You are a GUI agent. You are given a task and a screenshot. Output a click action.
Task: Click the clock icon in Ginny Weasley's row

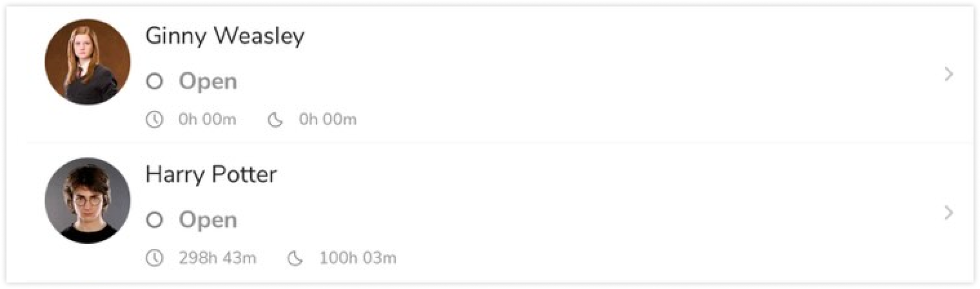point(154,120)
